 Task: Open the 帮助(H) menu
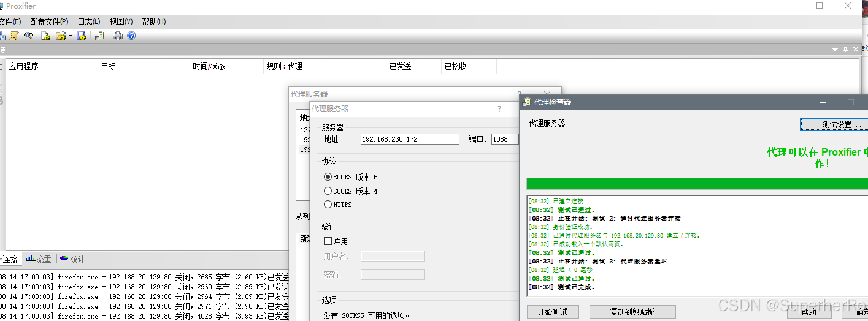pos(153,21)
